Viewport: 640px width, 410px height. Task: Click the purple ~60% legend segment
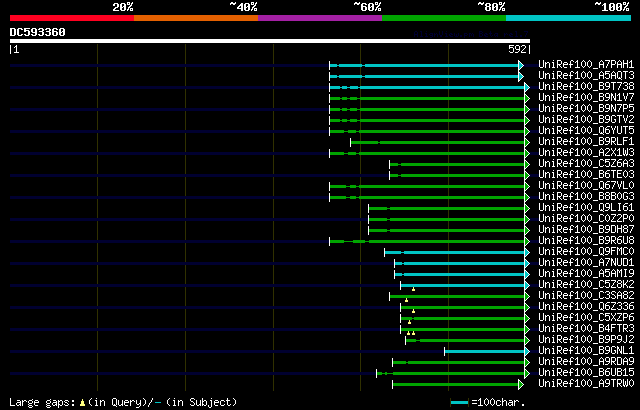click(x=320, y=18)
